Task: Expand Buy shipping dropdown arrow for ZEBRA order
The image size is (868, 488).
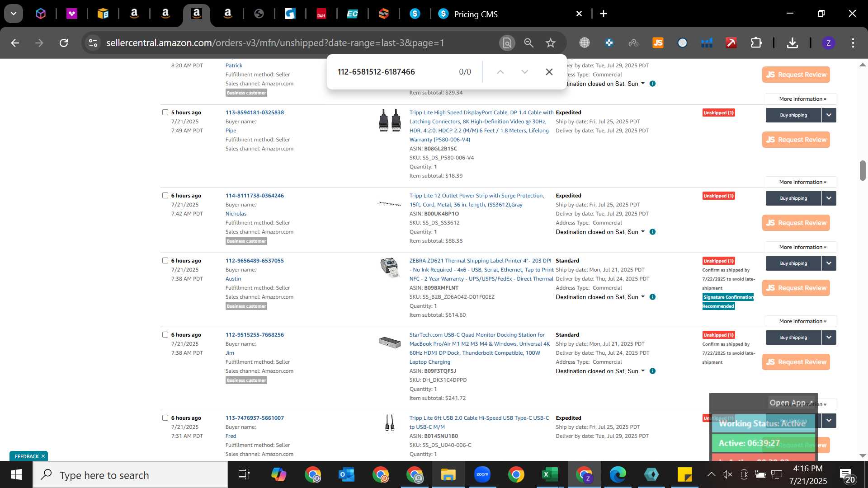Action: coord(829,263)
